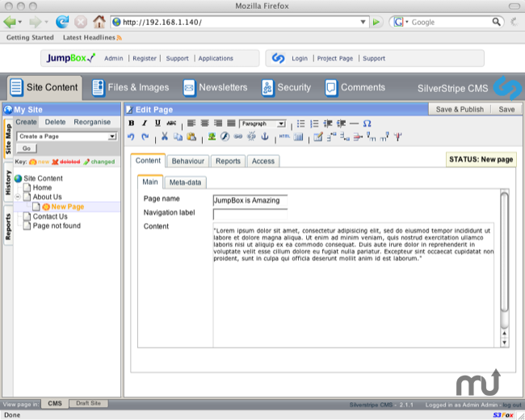Justify text fully
This screenshot has width=525, height=420.
(231, 124)
